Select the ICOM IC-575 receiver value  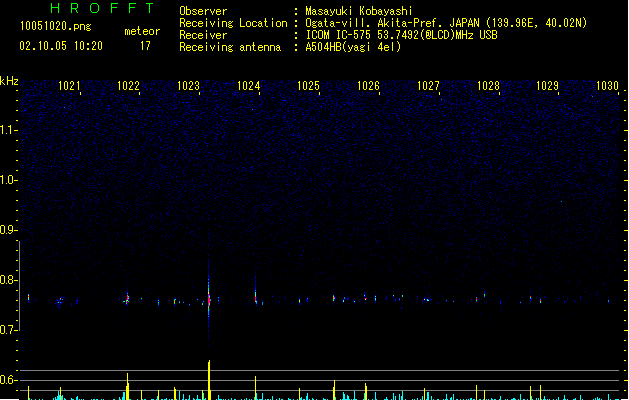401,35
